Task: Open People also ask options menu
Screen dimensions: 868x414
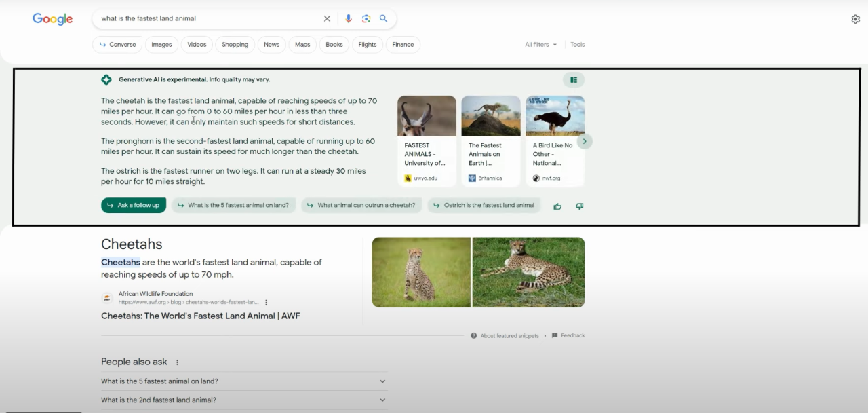Action: pyautogui.click(x=178, y=362)
